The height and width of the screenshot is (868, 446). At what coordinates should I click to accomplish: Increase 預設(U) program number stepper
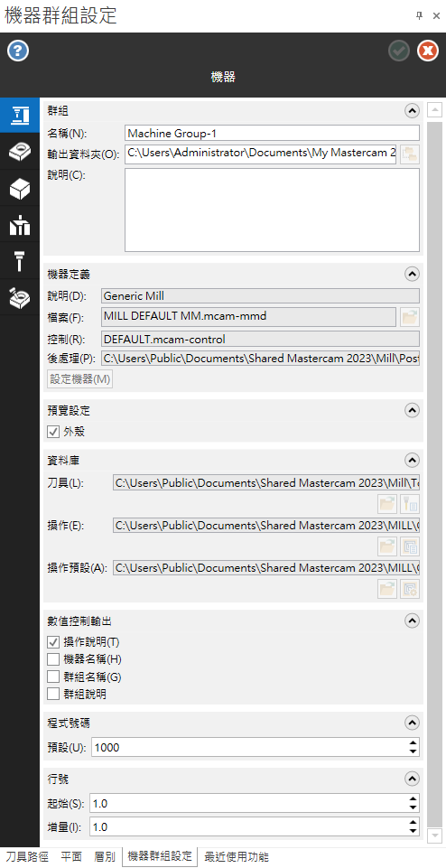pos(413,742)
